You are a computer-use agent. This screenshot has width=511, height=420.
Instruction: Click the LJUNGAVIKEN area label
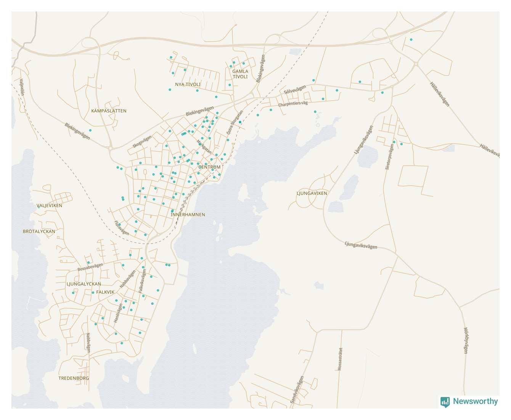point(312,193)
